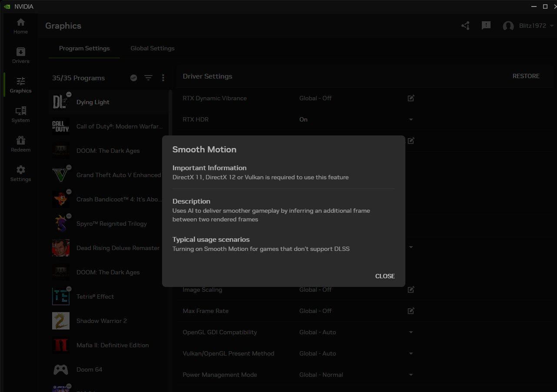Select Graphics in the left sidebar
This screenshot has height=392, width=557.
click(20, 85)
